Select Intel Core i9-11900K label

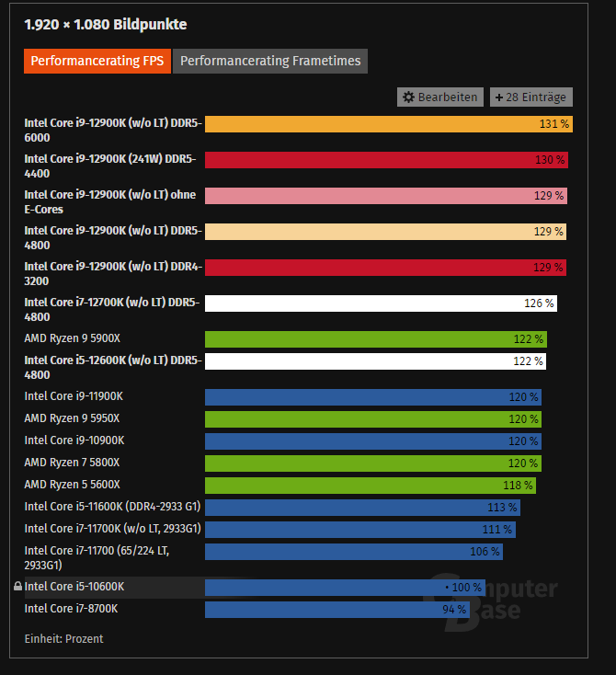74,396
